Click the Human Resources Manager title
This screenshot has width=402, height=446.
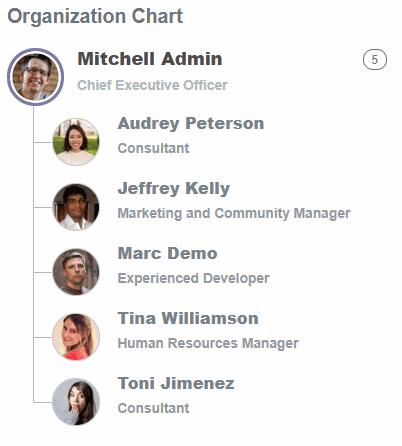(208, 343)
